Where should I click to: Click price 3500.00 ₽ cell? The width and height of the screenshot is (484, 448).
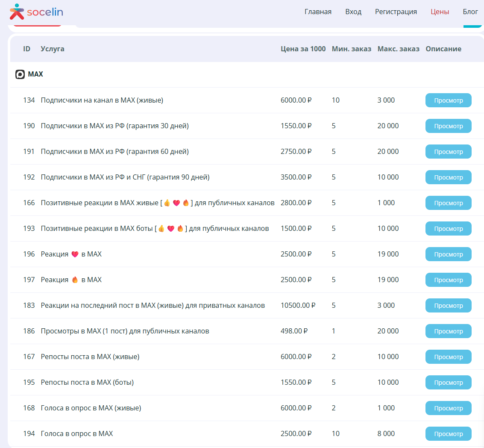click(x=296, y=177)
